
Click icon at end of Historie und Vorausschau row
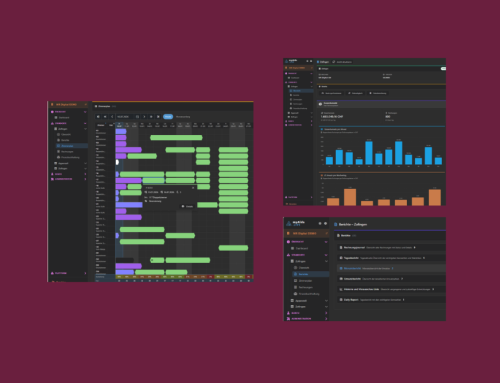click(433, 289)
